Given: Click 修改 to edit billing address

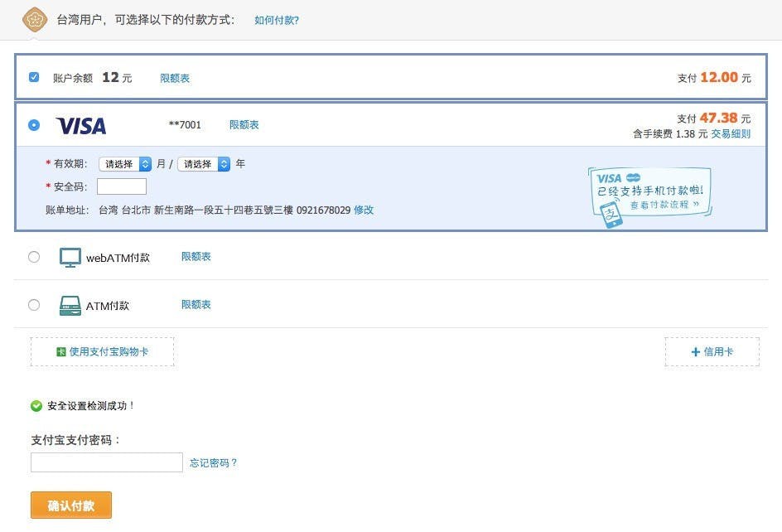Looking at the screenshot, I should click(x=364, y=210).
